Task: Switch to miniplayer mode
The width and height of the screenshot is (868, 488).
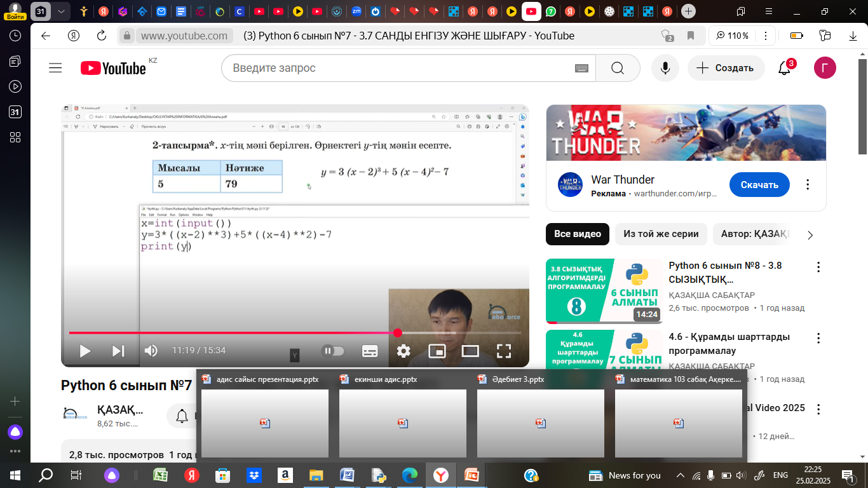Action: [437, 351]
